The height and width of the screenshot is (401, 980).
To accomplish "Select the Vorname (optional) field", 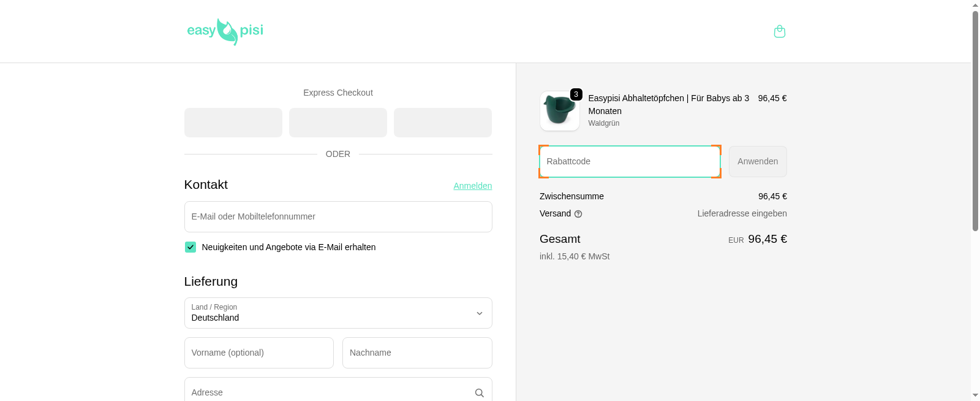I will [258, 353].
